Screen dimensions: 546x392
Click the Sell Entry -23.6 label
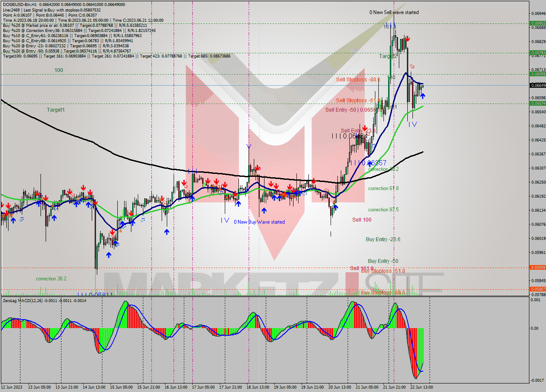click(x=358, y=131)
